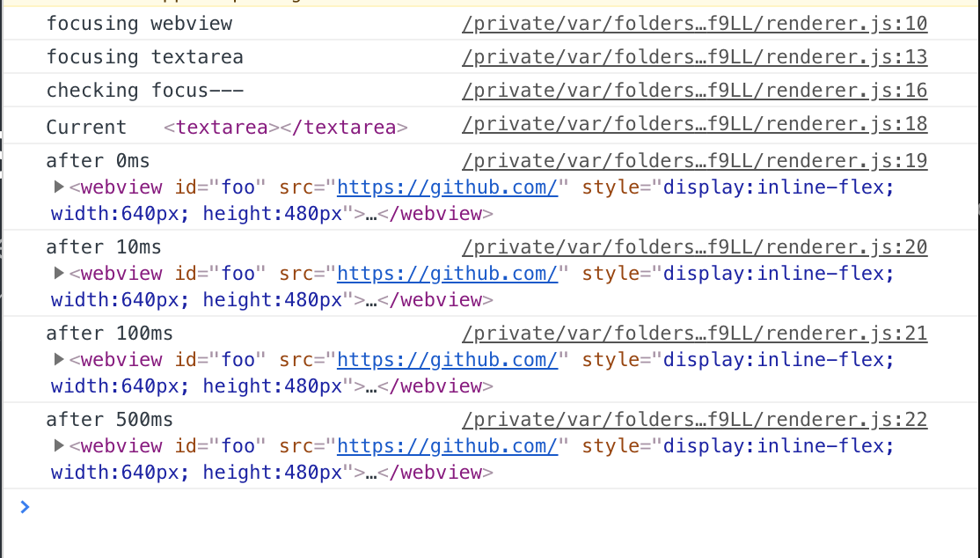Click the 'after 100ms' log label
This screenshot has width=980, height=558.
tap(109, 334)
